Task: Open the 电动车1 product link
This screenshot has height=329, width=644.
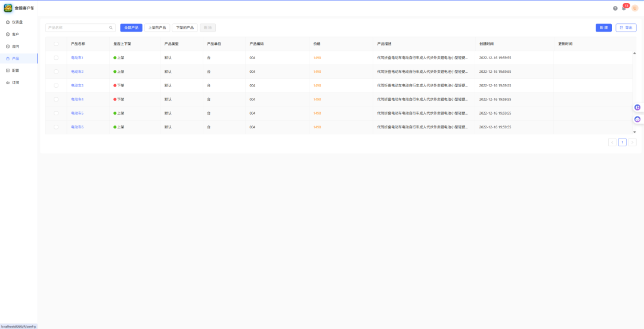Action: (x=77, y=57)
